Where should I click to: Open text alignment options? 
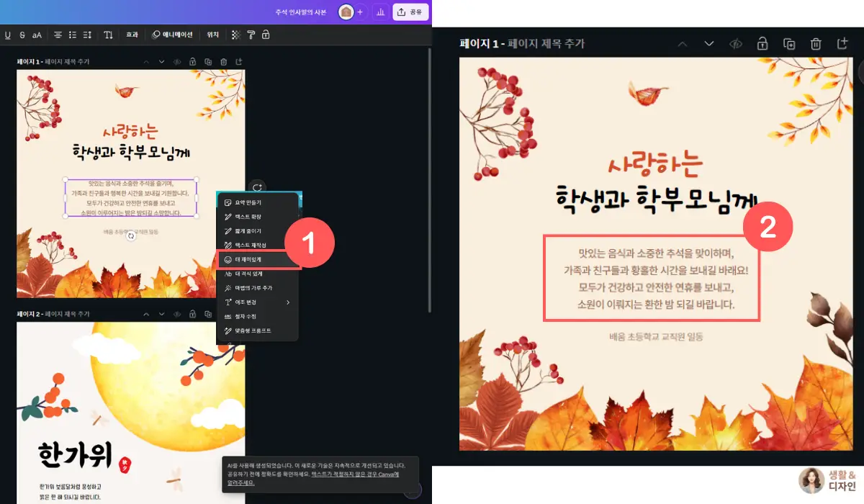tap(58, 34)
